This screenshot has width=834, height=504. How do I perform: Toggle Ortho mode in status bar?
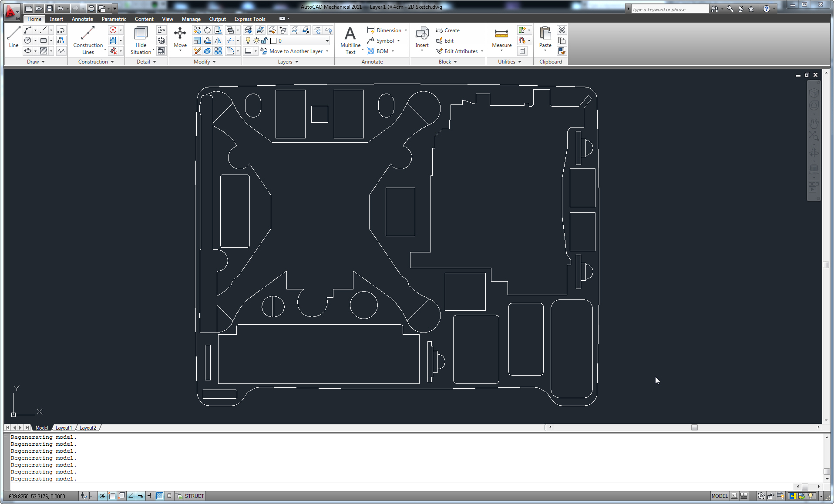93,496
